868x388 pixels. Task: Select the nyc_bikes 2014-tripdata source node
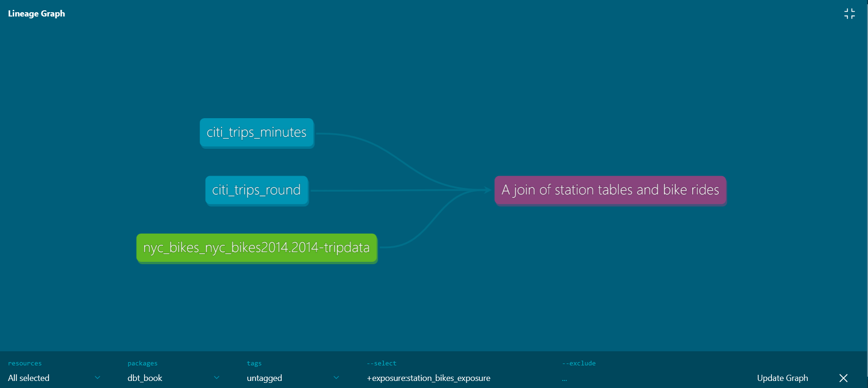257,248
